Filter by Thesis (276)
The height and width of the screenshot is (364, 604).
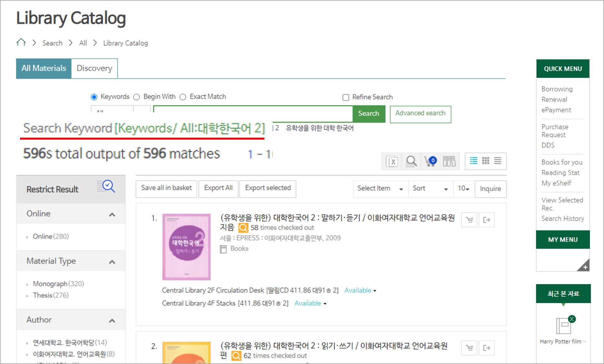point(51,295)
